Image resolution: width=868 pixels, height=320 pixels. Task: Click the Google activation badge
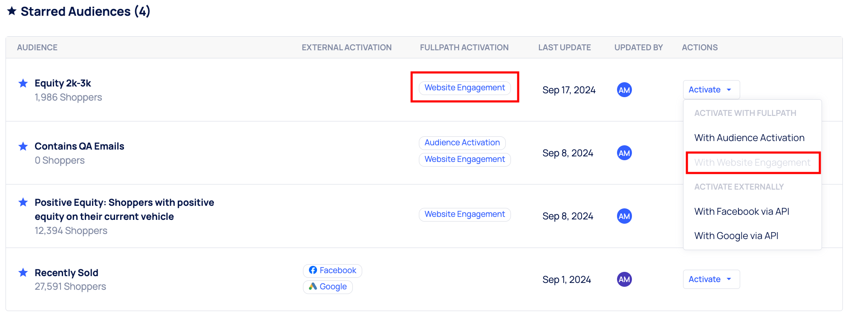pyautogui.click(x=328, y=287)
